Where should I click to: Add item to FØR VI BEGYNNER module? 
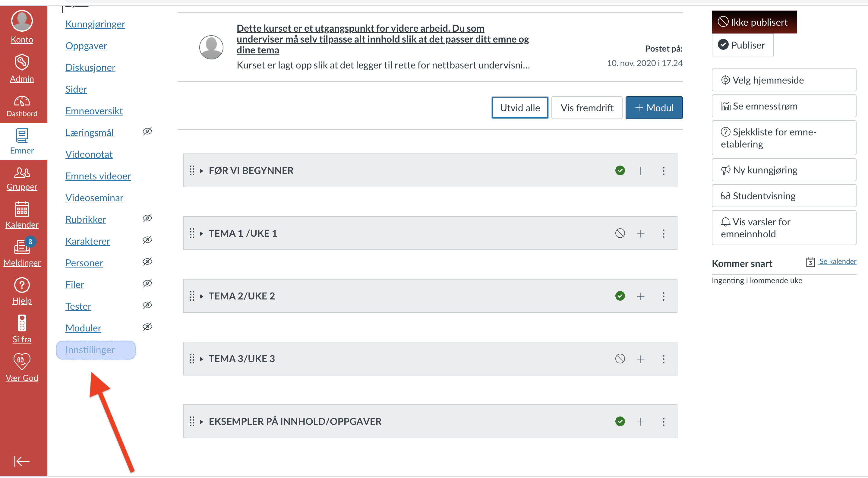(640, 171)
